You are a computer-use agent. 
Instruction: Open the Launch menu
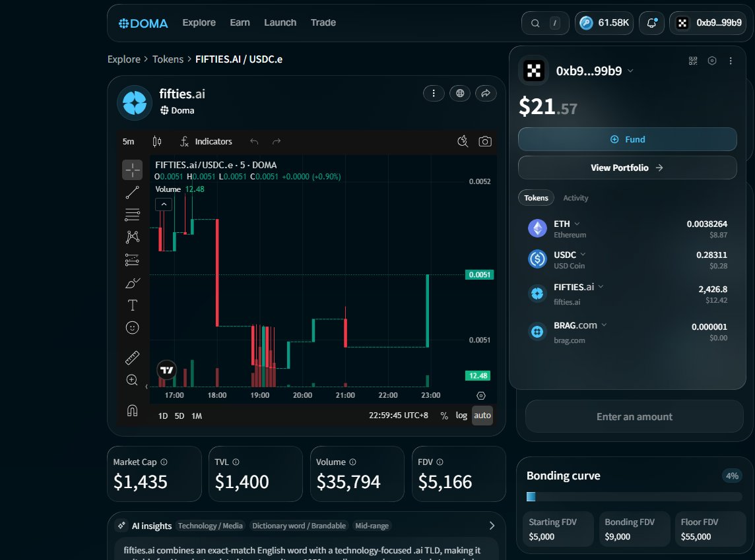point(280,22)
